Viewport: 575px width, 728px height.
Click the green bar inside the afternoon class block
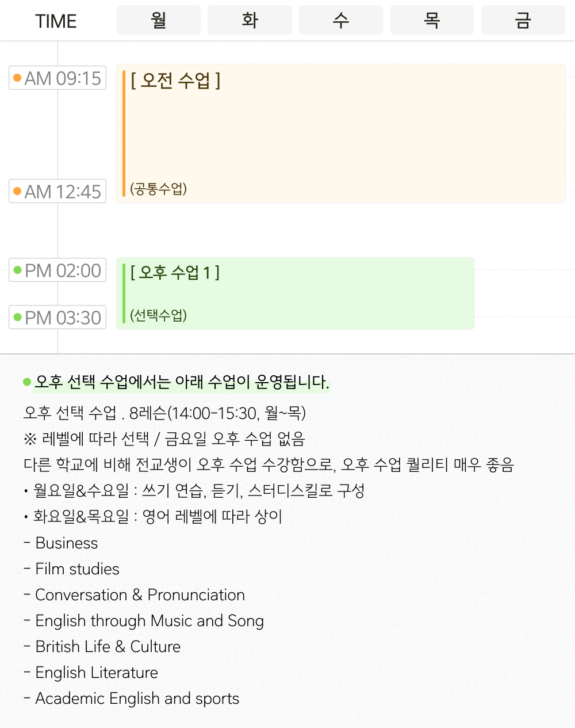(x=125, y=293)
